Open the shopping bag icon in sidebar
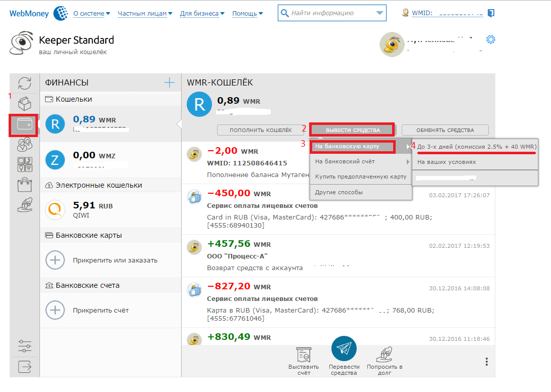551x392 pixels. pyautogui.click(x=25, y=185)
